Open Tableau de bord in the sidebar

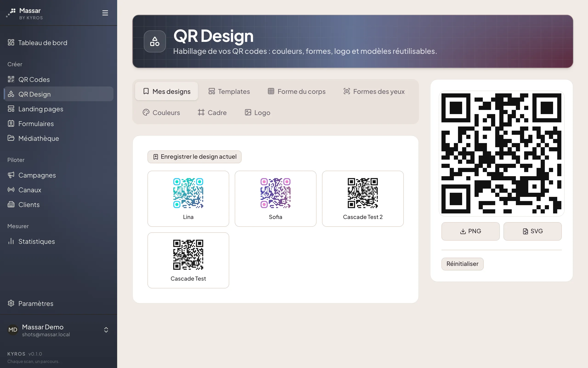coord(59,43)
